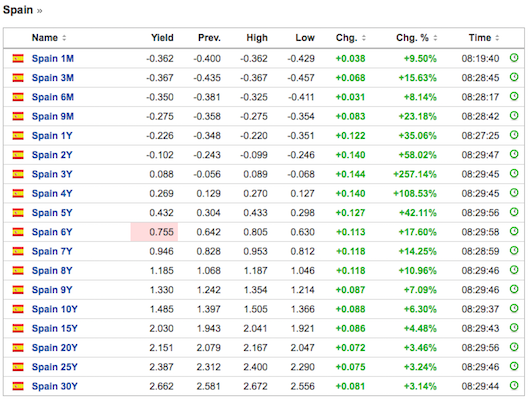Open the Spain 5Y bond link
529x401 pixels.
(52, 212)
